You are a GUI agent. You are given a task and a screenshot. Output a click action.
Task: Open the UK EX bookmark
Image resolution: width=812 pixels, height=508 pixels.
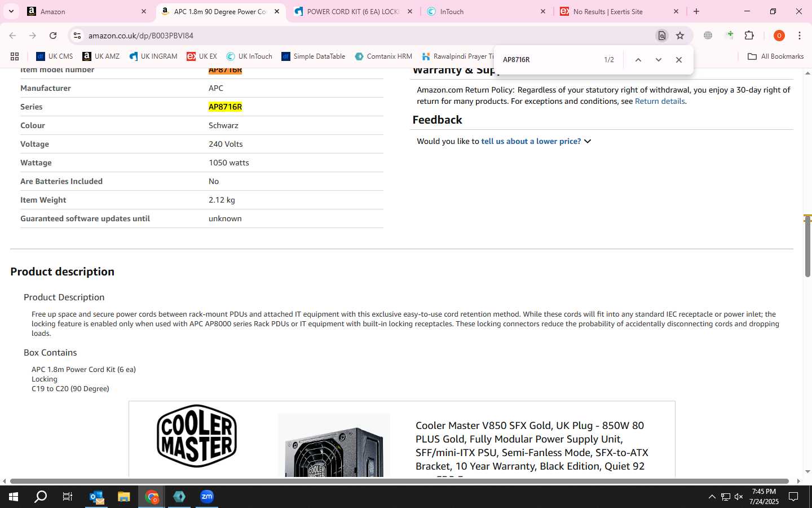tap(202, 56)
